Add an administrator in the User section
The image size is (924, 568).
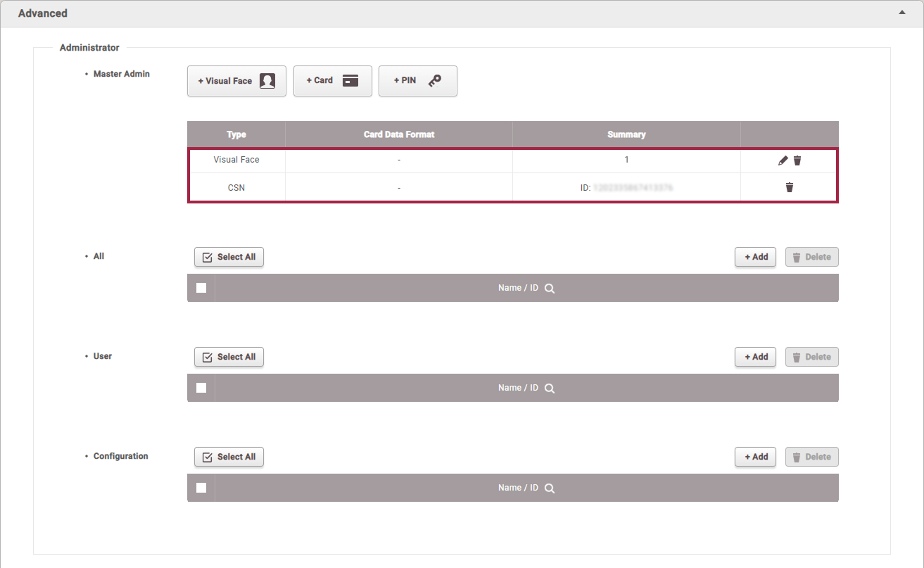tap(756, 357)
